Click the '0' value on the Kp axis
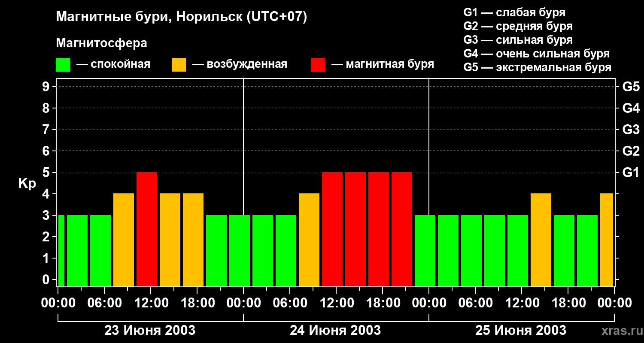 click(47, 280)
